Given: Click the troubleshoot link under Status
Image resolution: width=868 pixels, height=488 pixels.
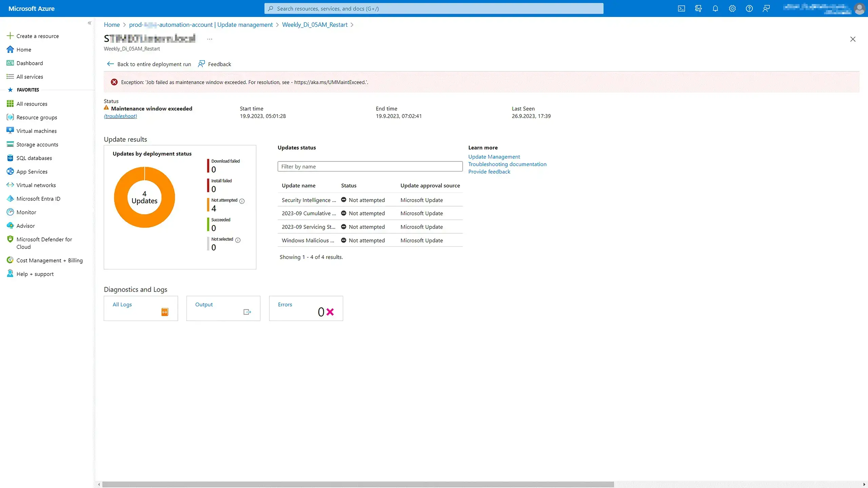Looking at the screenshot, I should point(120,116).
